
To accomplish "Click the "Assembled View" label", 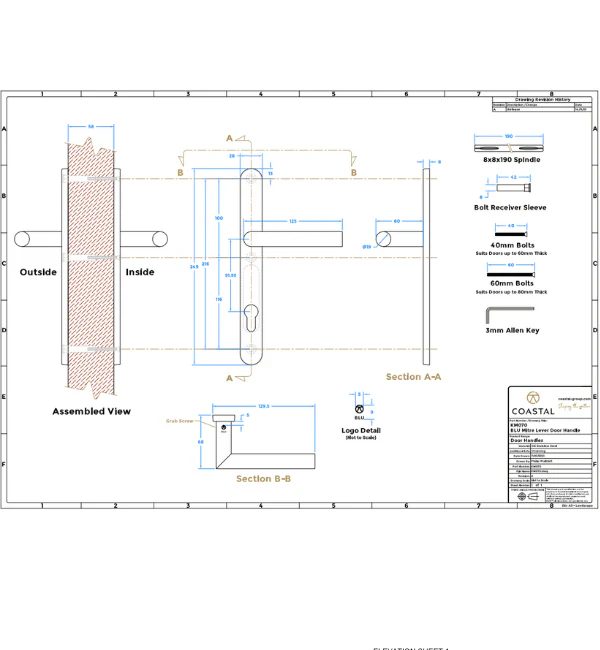I will point(91,411).
